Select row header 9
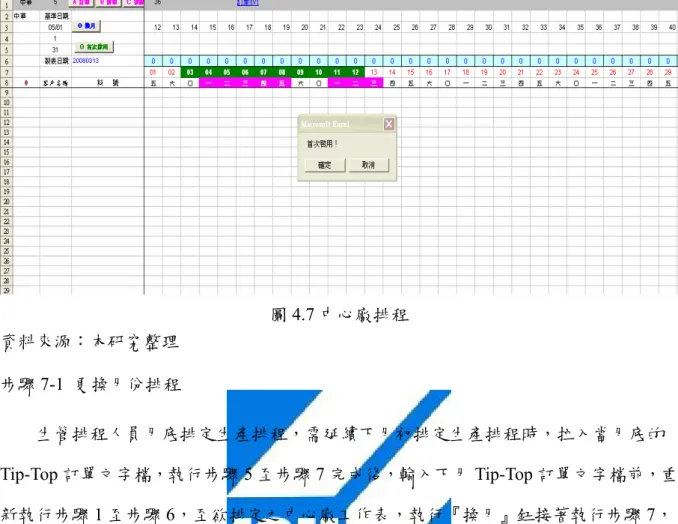 pos(6,93)
